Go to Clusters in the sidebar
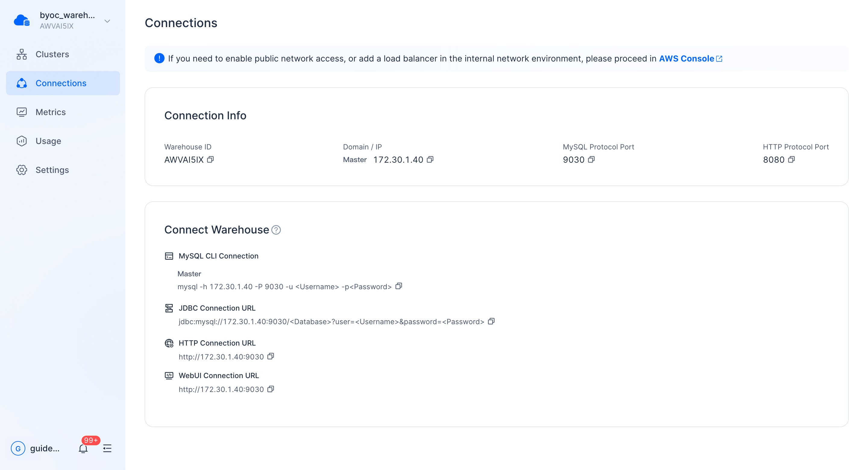 click(63, 54)
